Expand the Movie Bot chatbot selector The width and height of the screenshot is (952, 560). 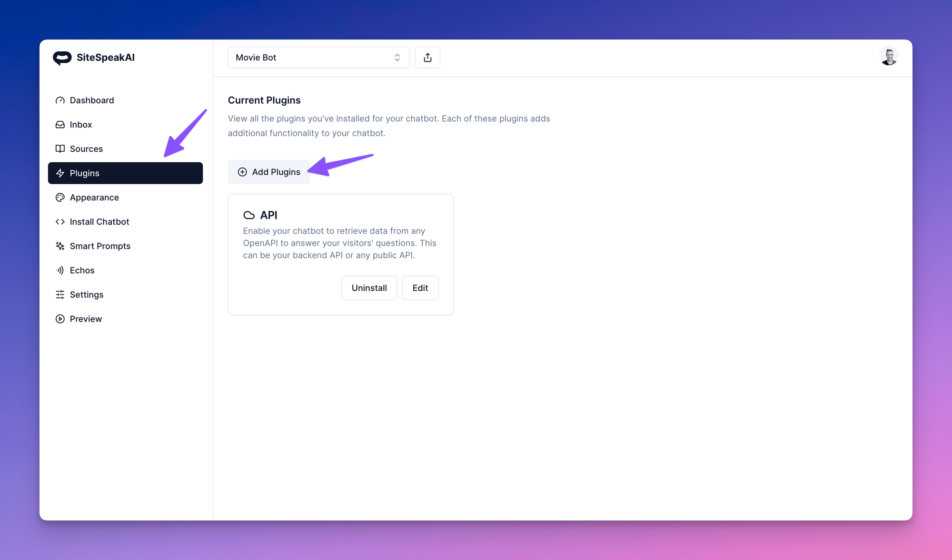point(318,58)
